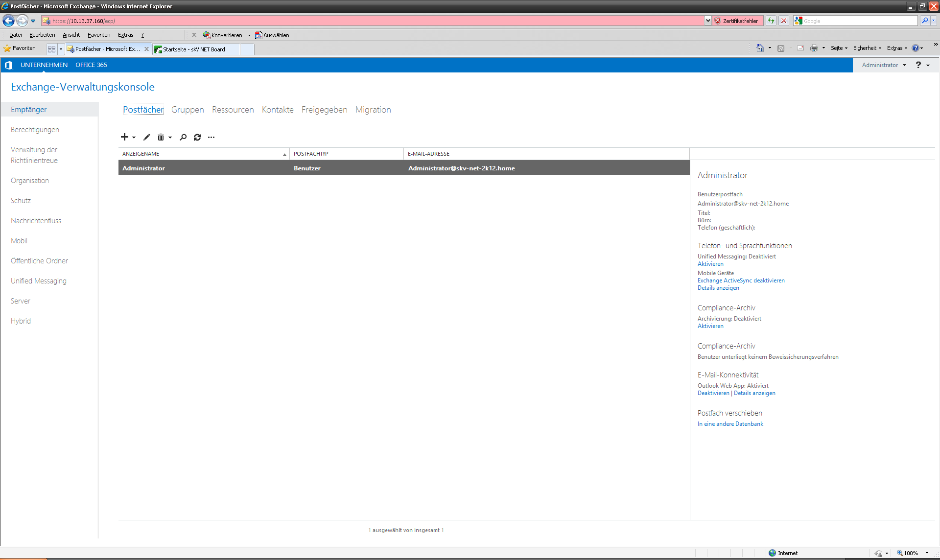940x560 pixels.
Task: Select Nachrichtenfluss in left navigation
Action: pos(36,221)
